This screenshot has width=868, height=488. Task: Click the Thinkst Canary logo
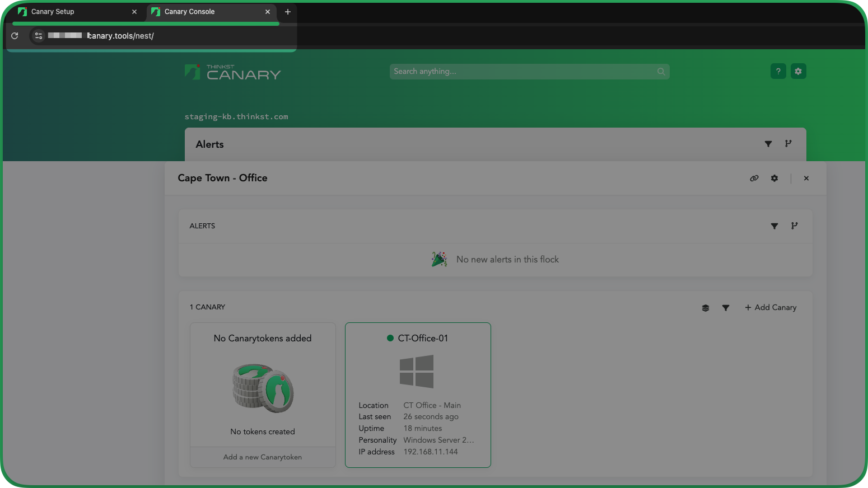[x=232, y=72]
